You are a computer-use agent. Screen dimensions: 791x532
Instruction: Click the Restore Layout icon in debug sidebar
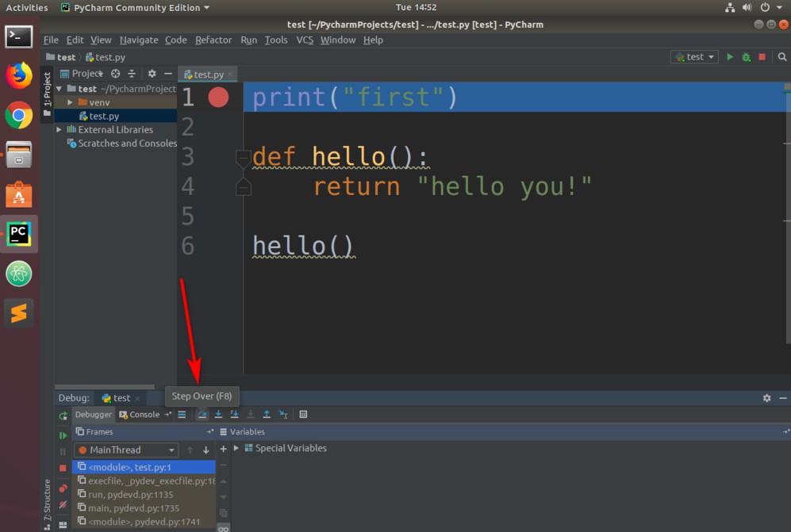coord(63,524)
